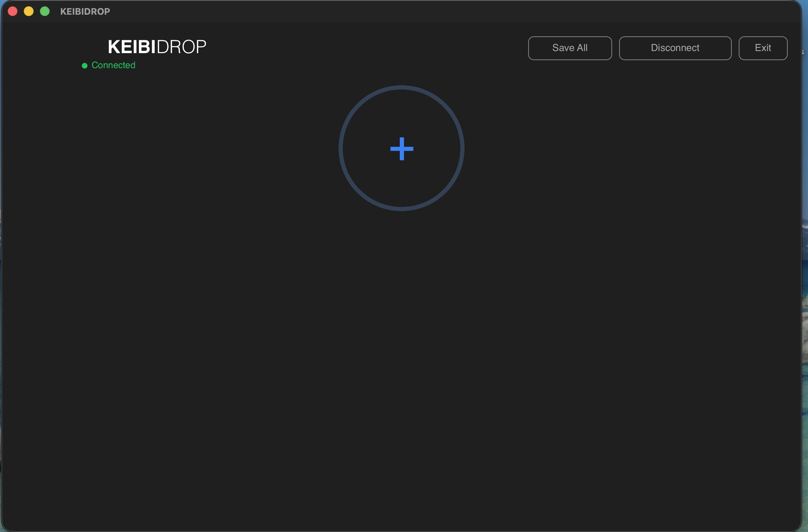Screen dimensions: 808x532
Task: Open the add-file picker with the plus button
Action: 402,149
